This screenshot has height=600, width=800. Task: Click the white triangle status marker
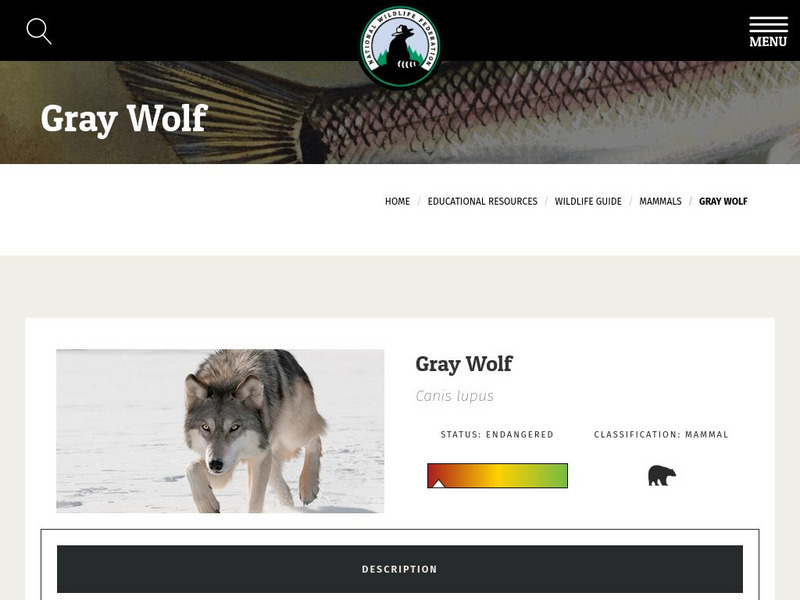point(438,483)
